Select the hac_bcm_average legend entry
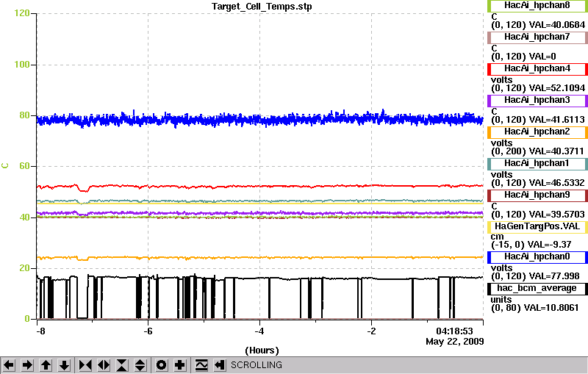This screenshot has height=374, width=588. pyautogui.click(x=537, y=289)
